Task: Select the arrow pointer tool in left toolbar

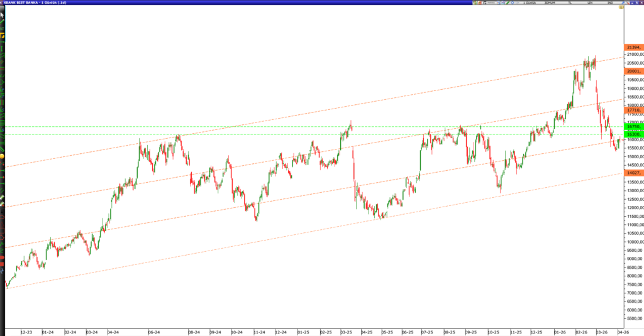Action: pyautogui.click(x=3, y=14)
